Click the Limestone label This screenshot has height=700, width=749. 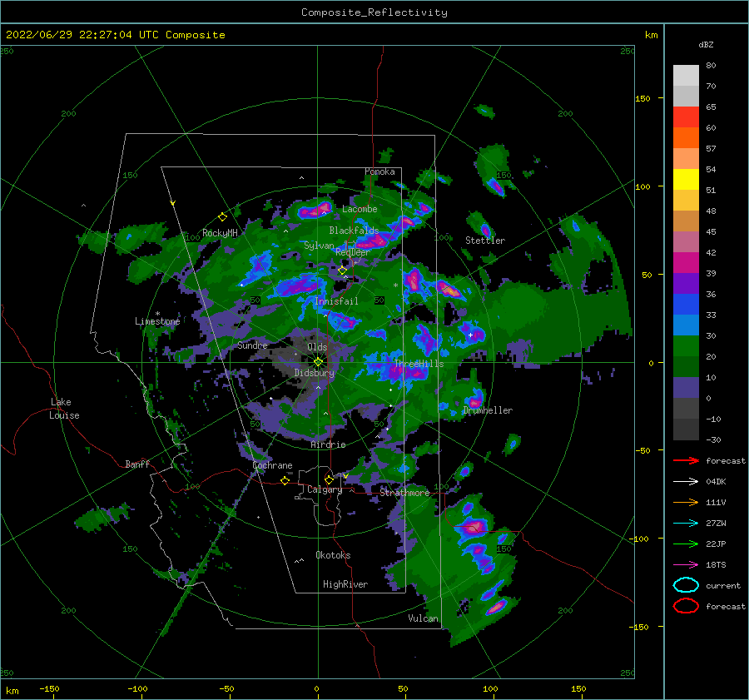157,321
